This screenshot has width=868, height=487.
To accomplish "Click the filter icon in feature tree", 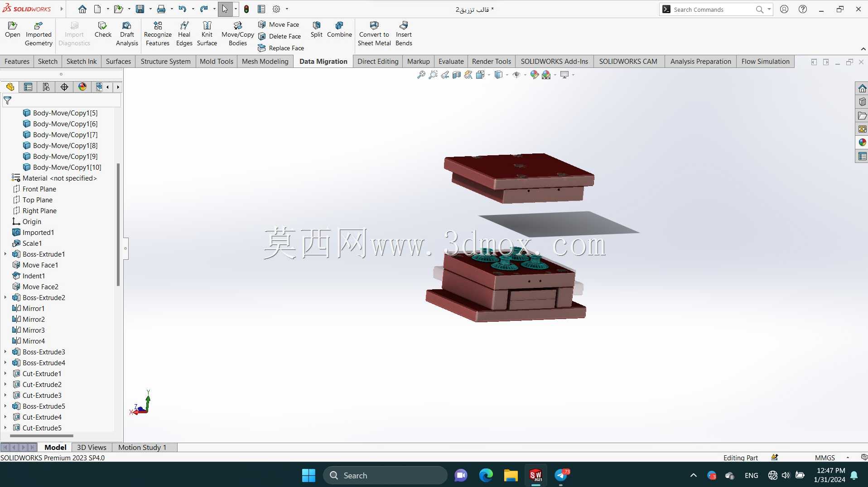I will point(8,100).
